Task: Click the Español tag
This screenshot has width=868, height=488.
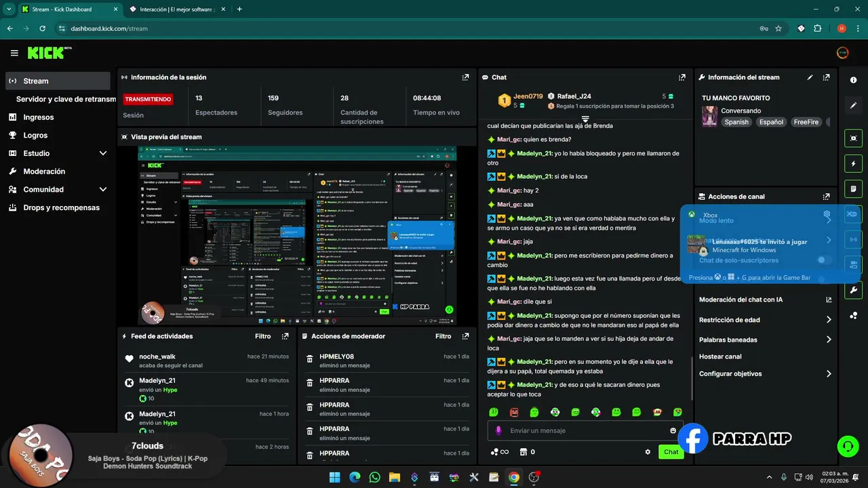Action: (771, 122)
